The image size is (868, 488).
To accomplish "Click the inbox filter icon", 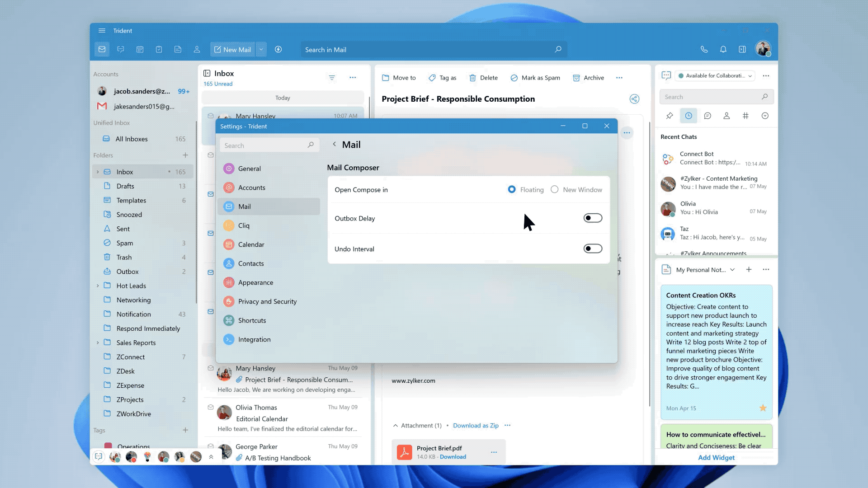I will (332, 78).
